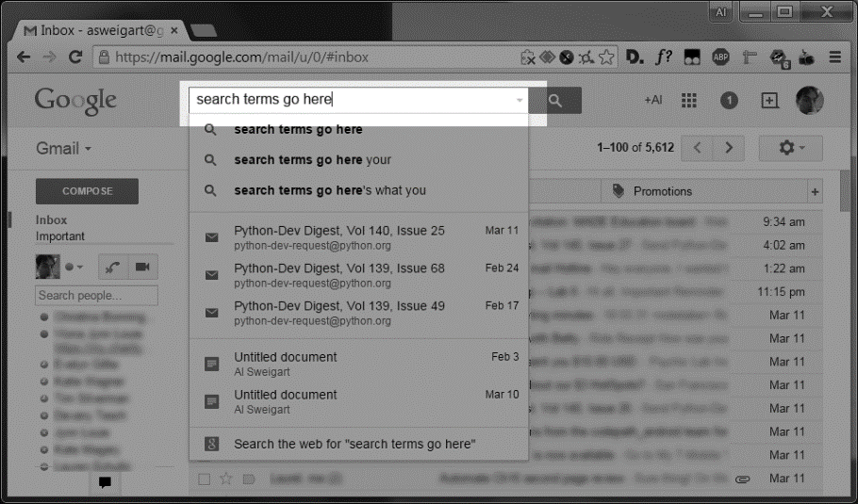Screen dimensions: 858x504
Task: Select suggestion "search terms go here your"
Action: point(358,160)
